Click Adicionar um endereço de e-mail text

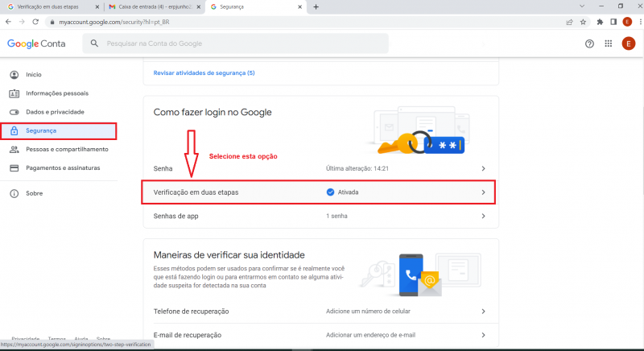pyautogui.click(x=370, y=335)
